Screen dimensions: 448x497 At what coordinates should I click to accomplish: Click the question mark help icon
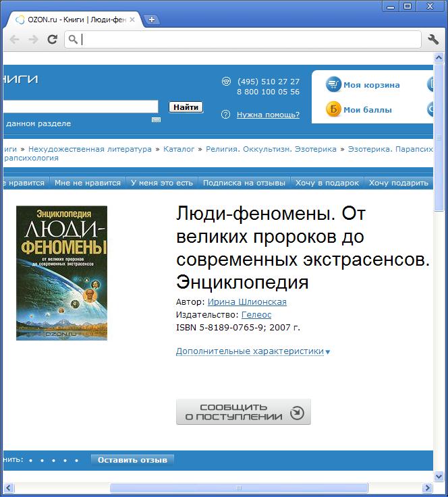pos(225,115)
